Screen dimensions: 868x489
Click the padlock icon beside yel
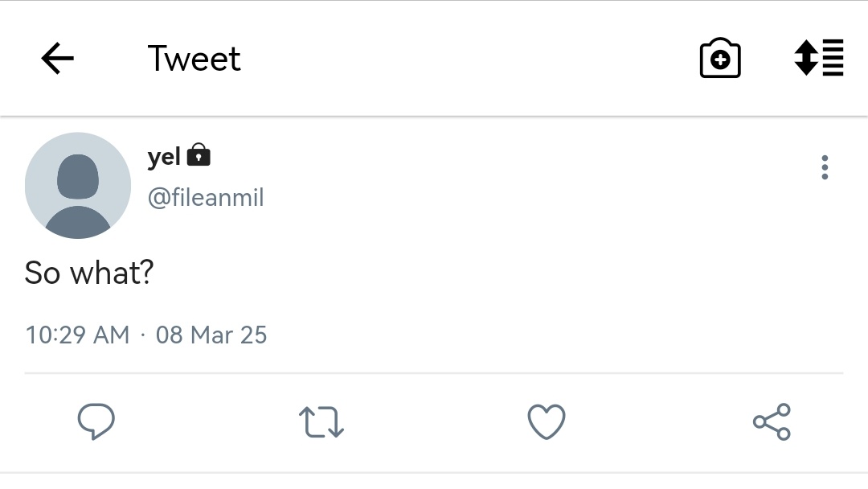(199, 155)
